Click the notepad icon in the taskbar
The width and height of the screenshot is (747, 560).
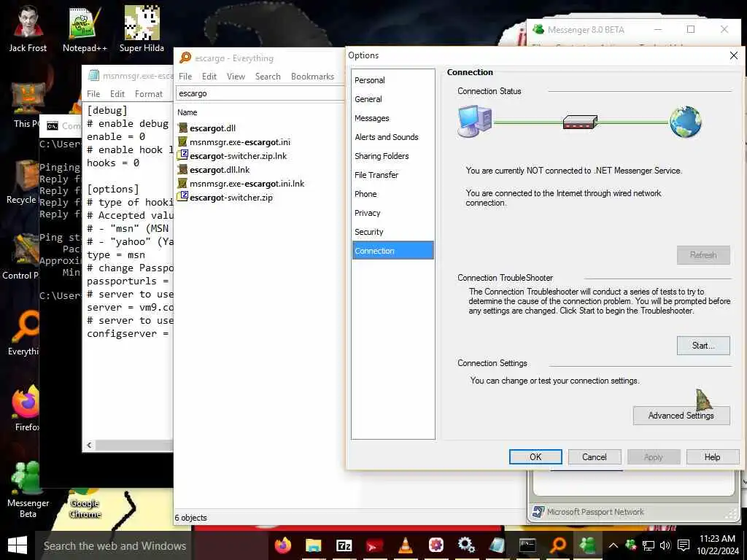click(496, 545)
